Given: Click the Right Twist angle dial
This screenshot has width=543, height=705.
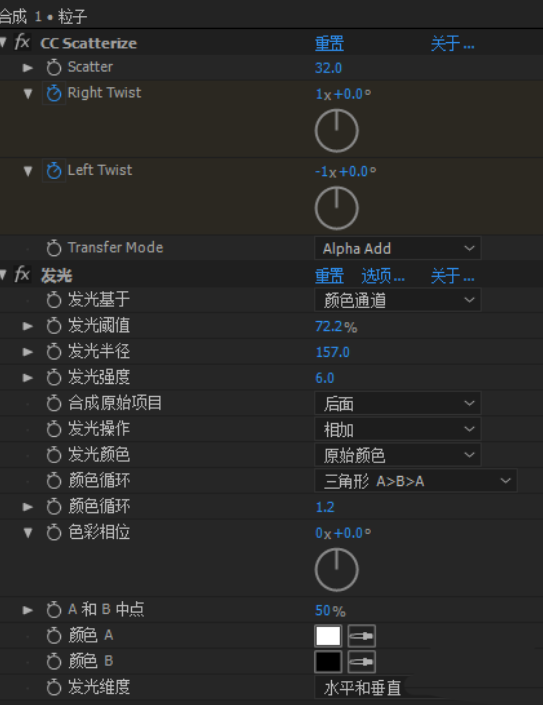Looking at the screenshot, I should point(337,131).
